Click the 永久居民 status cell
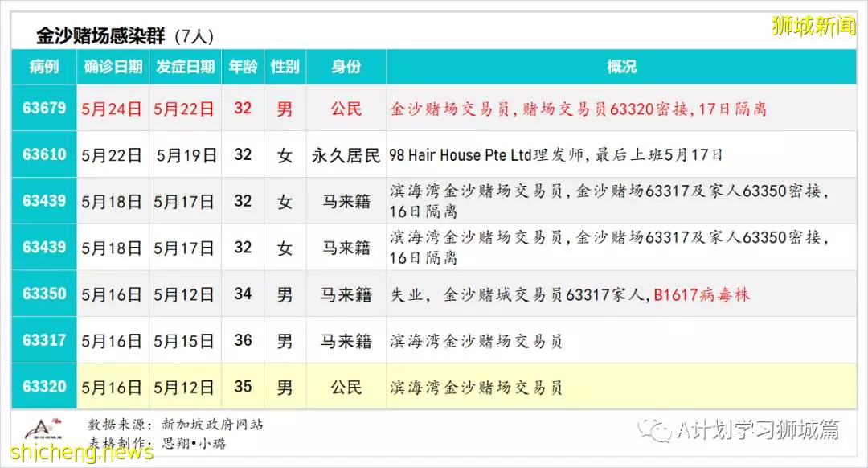 coord(346,156)
